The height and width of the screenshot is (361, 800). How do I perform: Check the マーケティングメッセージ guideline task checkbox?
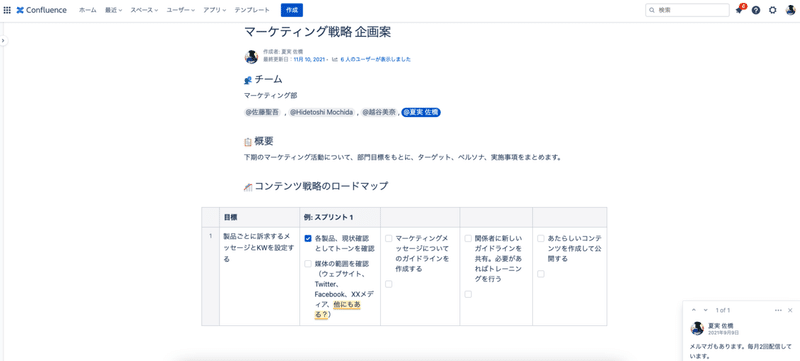(x=389, y=238)
